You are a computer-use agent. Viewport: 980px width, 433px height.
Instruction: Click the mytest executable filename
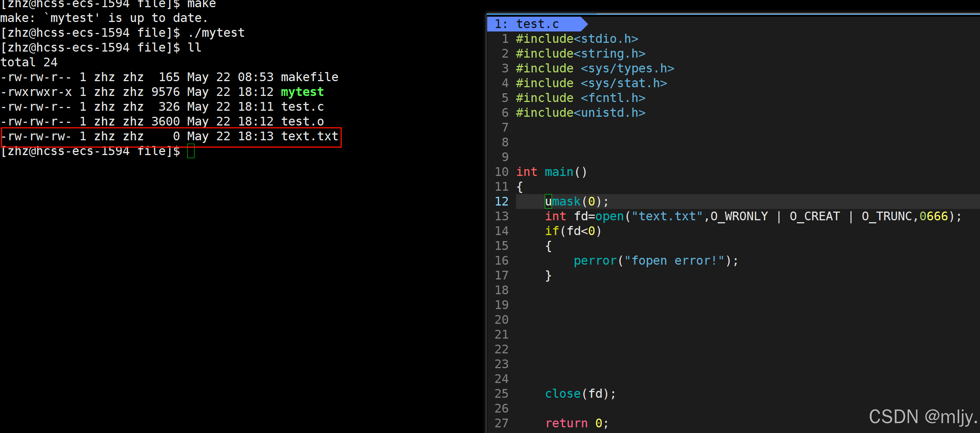(x=302, y=92)
